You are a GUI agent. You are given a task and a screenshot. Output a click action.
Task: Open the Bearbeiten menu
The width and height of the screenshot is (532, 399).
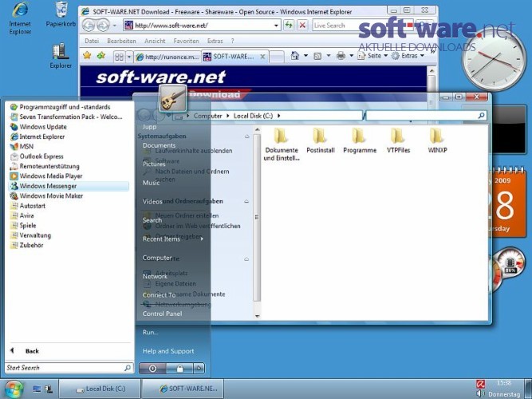point(121,41)
